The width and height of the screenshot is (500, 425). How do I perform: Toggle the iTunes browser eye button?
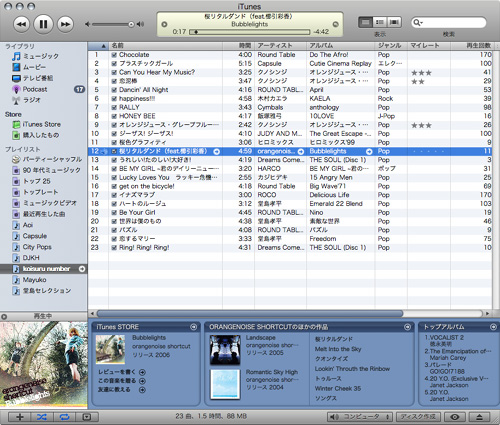point(455,417)
